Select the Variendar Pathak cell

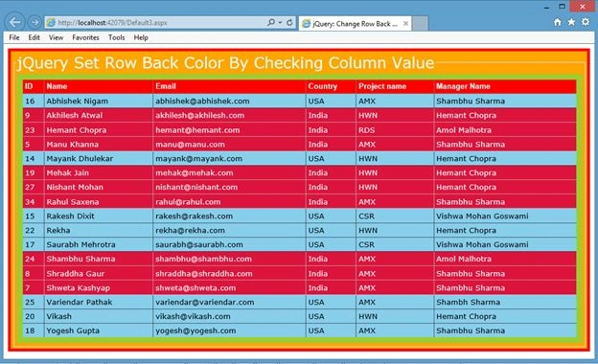click(99, 303)
